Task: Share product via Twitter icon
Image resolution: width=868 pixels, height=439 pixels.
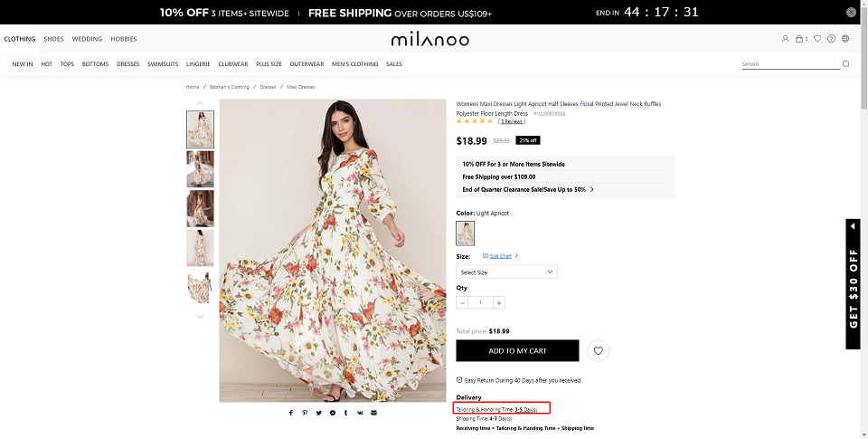Action: point(319,413)
